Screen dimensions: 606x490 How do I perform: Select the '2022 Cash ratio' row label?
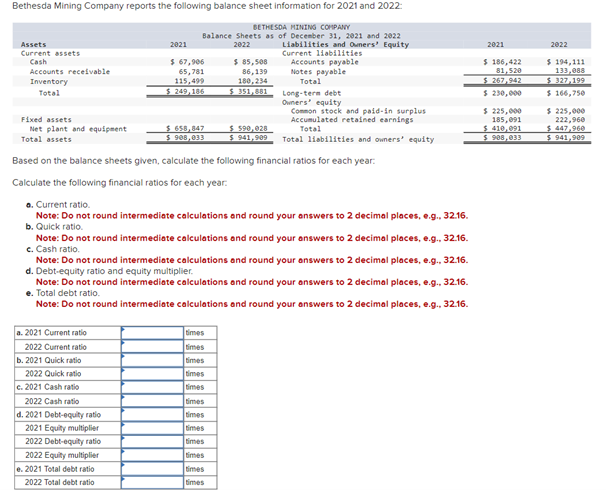(52, 401)
